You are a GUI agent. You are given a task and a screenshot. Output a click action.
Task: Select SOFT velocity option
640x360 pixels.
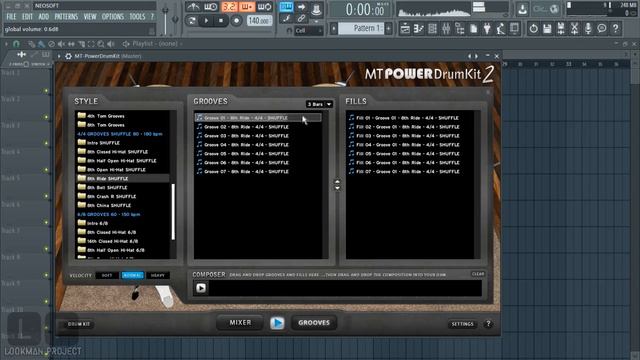(107, 276)
